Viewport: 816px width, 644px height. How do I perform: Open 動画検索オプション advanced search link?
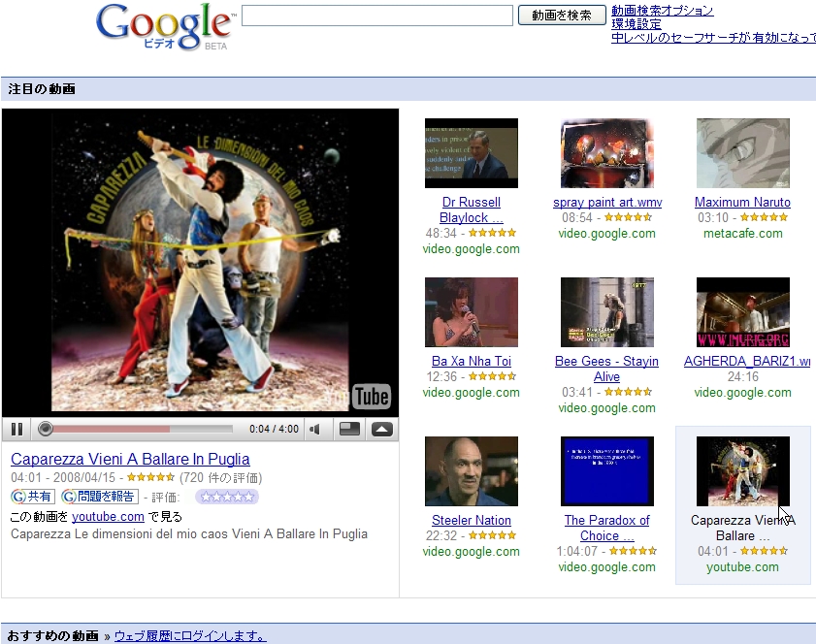point(662,11)
